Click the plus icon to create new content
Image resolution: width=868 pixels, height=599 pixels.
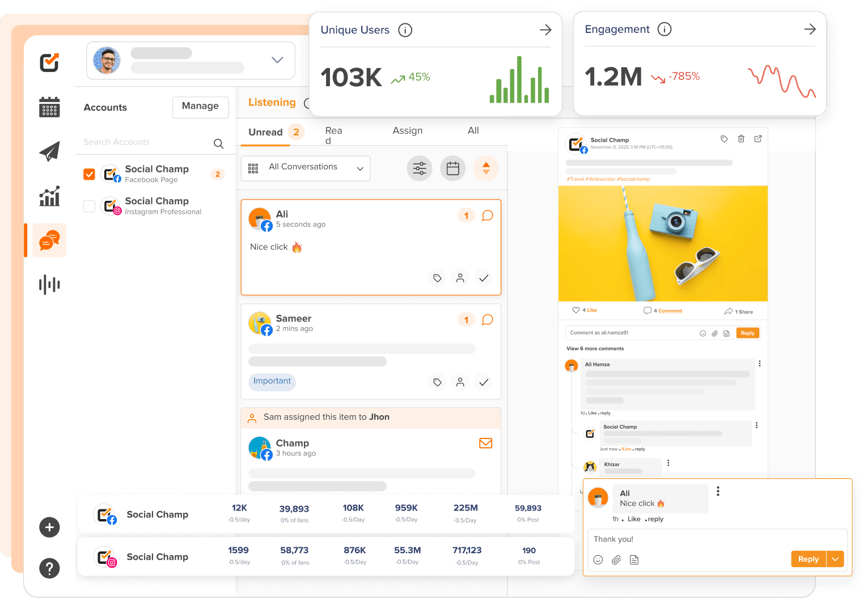point(49,528)
